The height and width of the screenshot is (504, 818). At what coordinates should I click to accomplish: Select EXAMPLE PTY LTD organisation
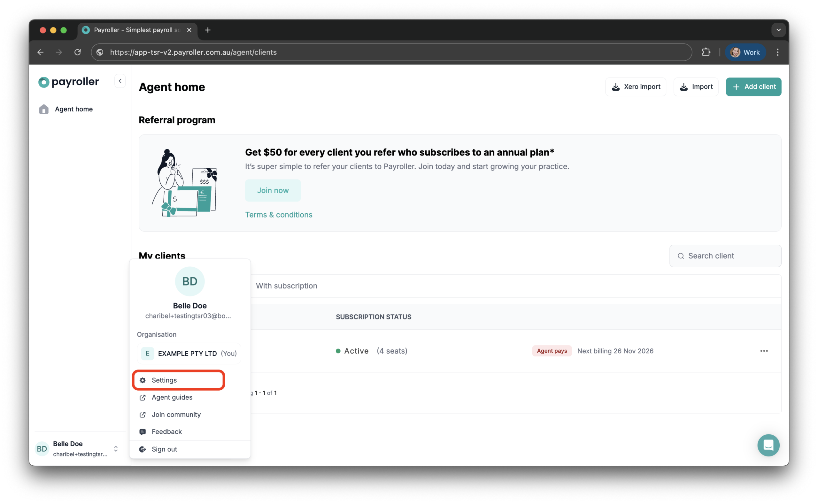point(189,353)
